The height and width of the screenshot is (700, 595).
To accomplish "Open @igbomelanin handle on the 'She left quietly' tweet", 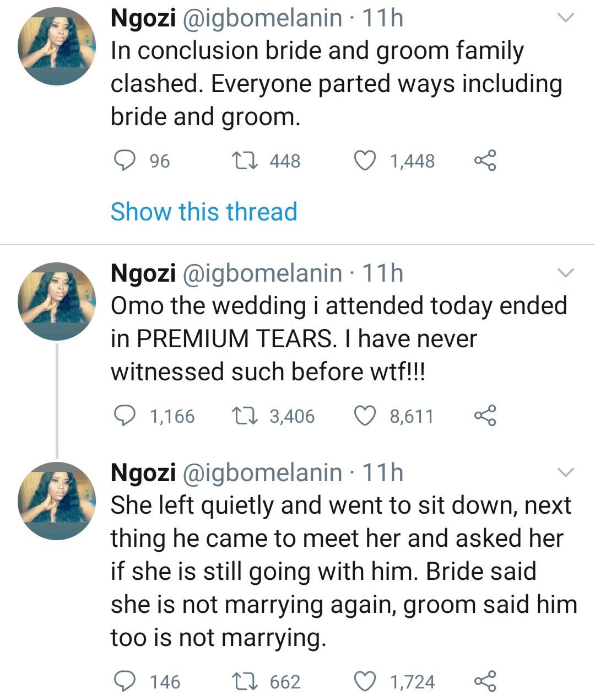I will click(262, 473).
